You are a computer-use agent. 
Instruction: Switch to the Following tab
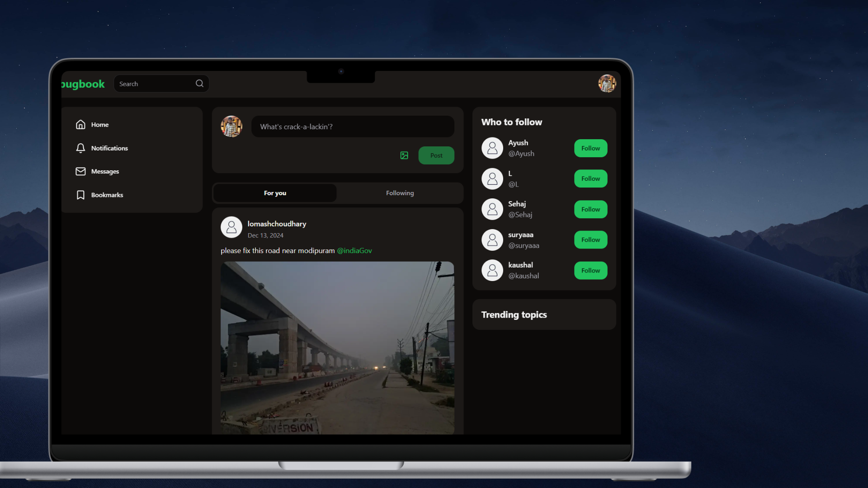pos(400,193)
